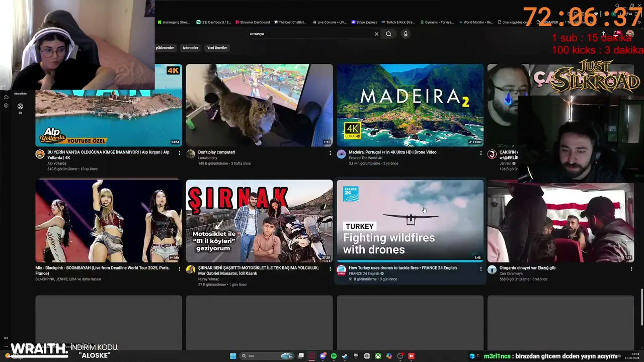Open the 'Explore The World 4K' channel name
The height and width of the screenshot is (362, 644).
click(x=366, y=158)
